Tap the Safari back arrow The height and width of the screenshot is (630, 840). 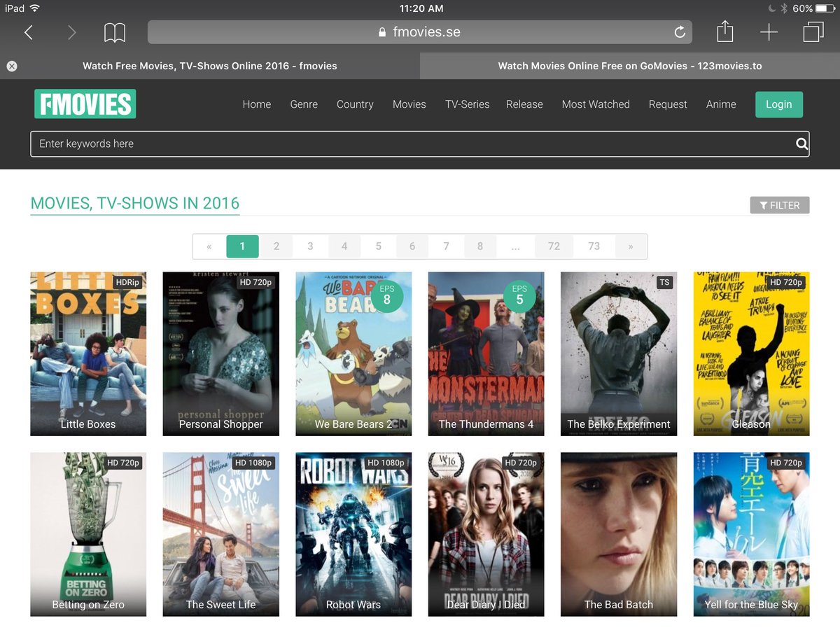[x=29, y=32]
